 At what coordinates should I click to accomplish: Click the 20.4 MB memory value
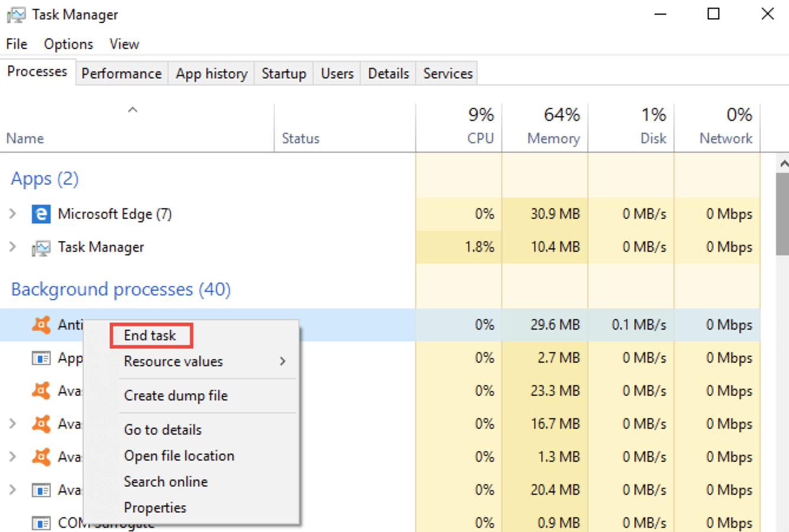(x=555, y=490)
